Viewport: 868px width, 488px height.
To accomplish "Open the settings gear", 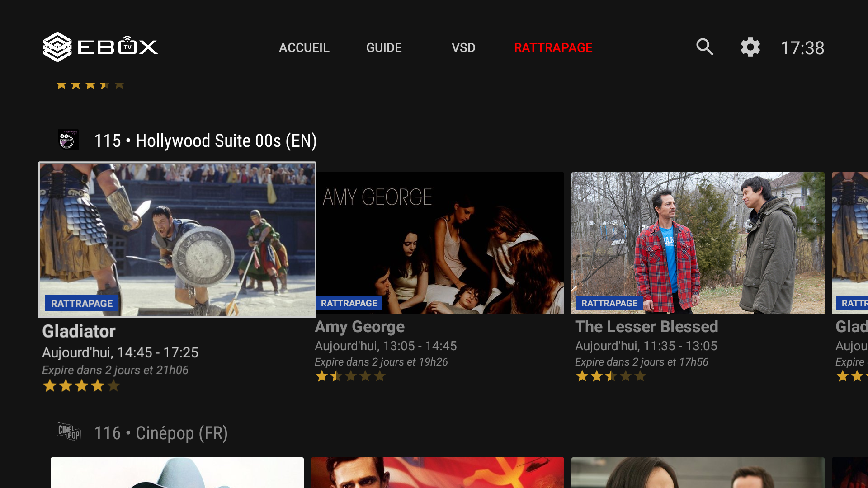I will tap(750, 47).
